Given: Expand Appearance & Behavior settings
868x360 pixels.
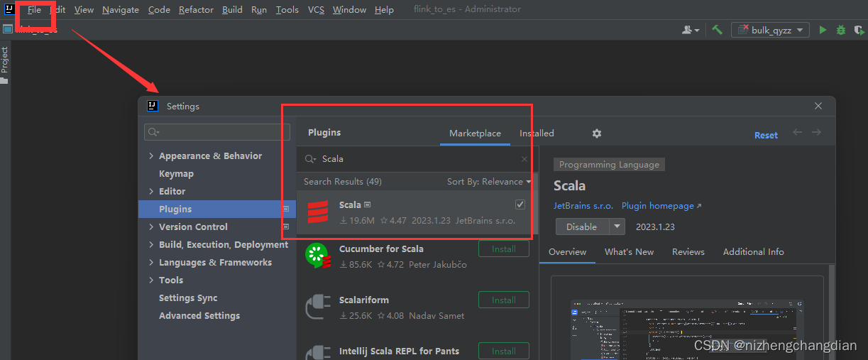Looking at the screenshot, I should point(151,156).
